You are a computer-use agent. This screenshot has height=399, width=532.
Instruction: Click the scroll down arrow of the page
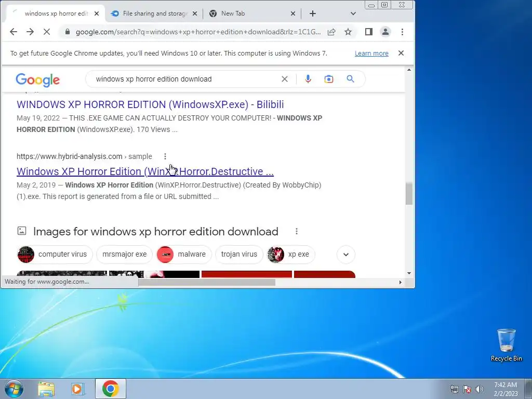coord(409,273)
